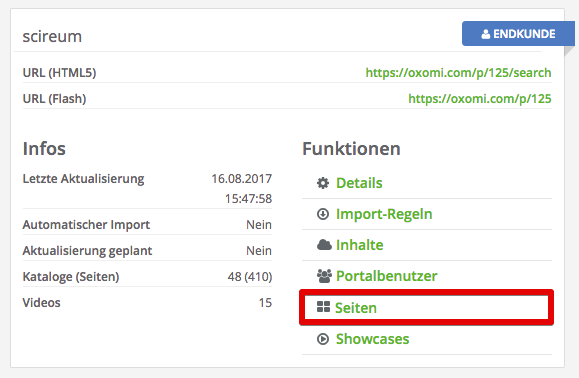Open the Inhalte function link

coord(359,245)
